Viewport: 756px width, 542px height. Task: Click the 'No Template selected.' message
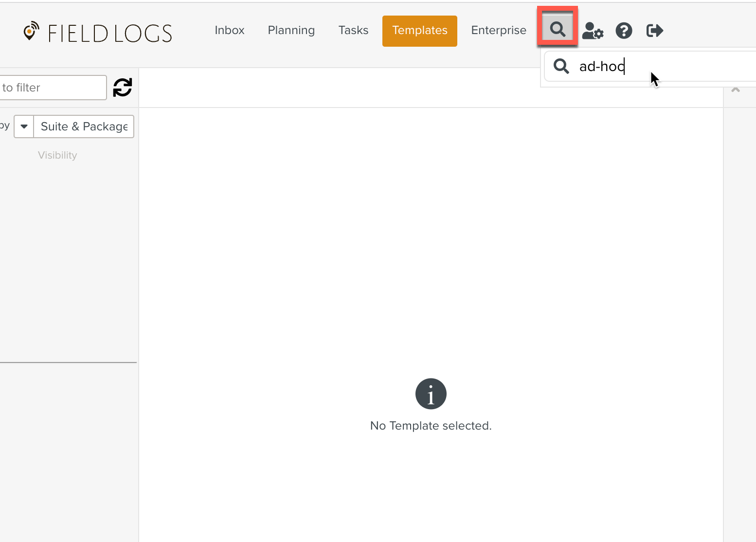(431, 426)
